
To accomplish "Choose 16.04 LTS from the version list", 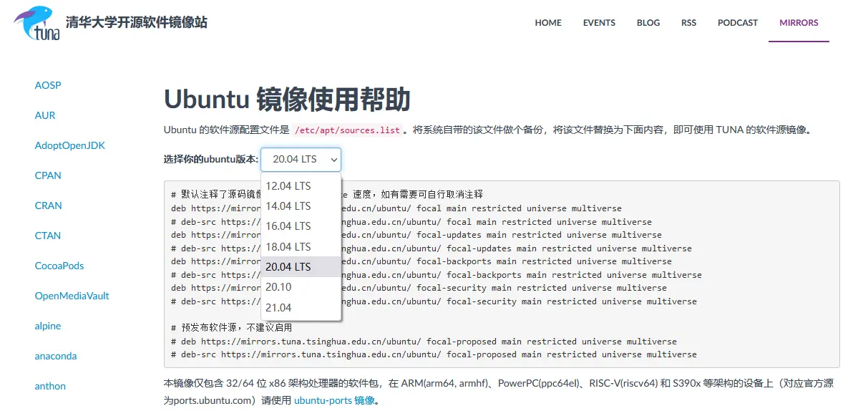I will click(301, 226).
